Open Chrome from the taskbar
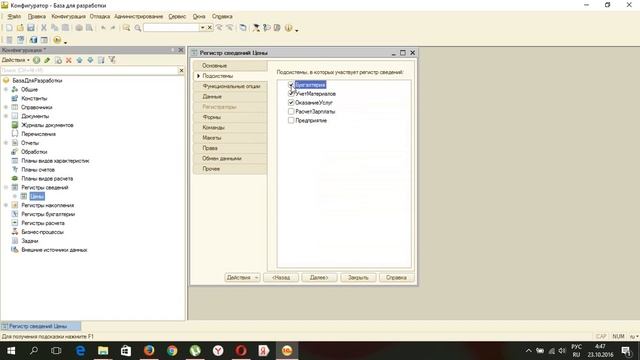640x360 pixels. [172, 351]
